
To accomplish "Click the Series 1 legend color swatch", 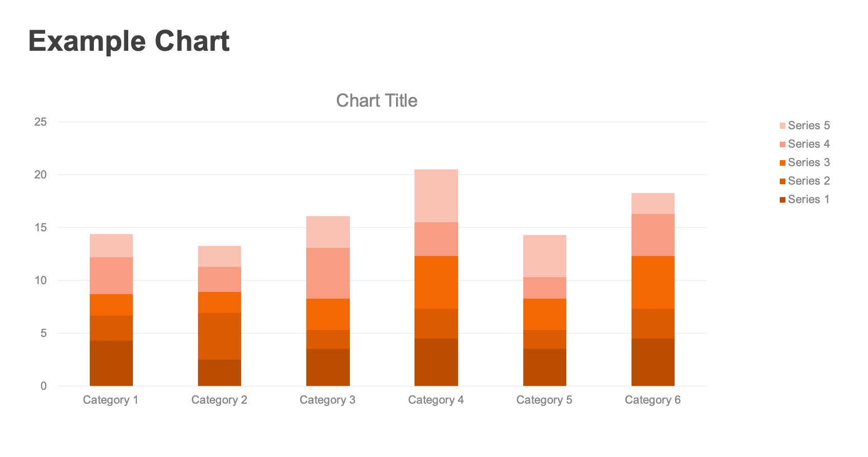I will (x=782, y=200).
